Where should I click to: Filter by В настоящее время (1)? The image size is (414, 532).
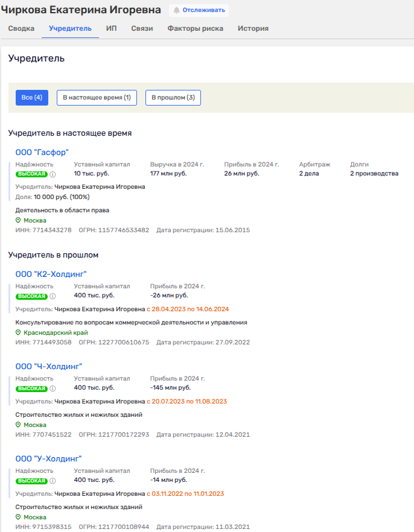pyautogui.click(x=97, y=98)
